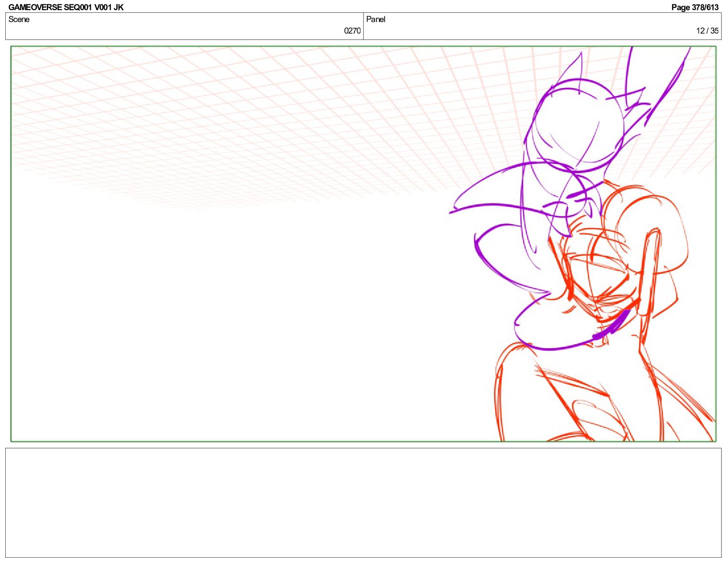Image resolution: width=728 pixels, height=563 pixels.
Task: Click the Scene label
Action: pos(19,19)
